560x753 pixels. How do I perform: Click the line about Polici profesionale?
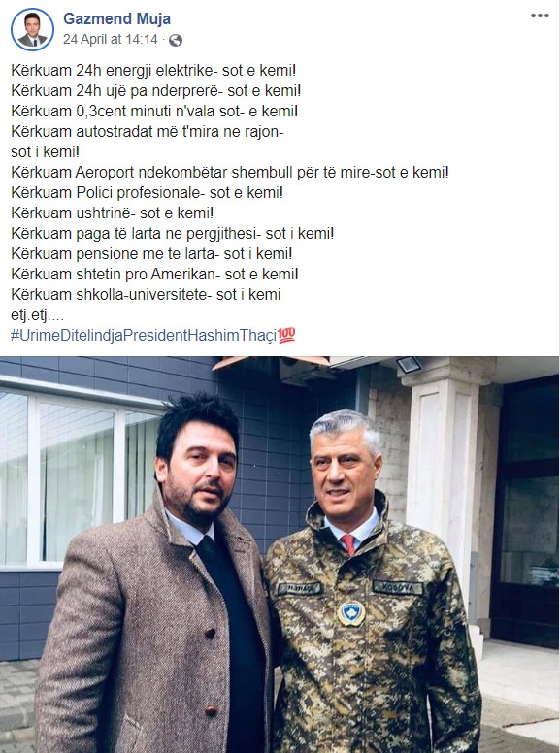coord(147,192)
